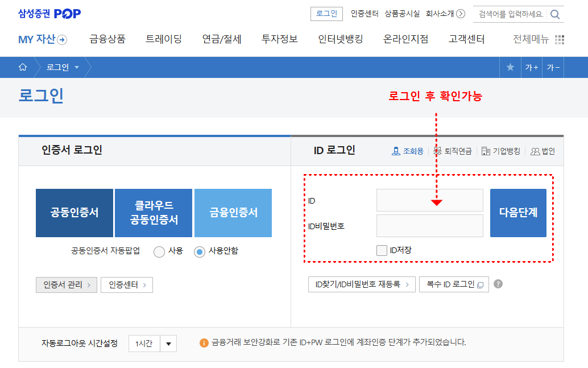The height and width of the screenshot is (368, 588).
Task: Click the search box 검색어를 입력하세요
Action: coord(511,14)
